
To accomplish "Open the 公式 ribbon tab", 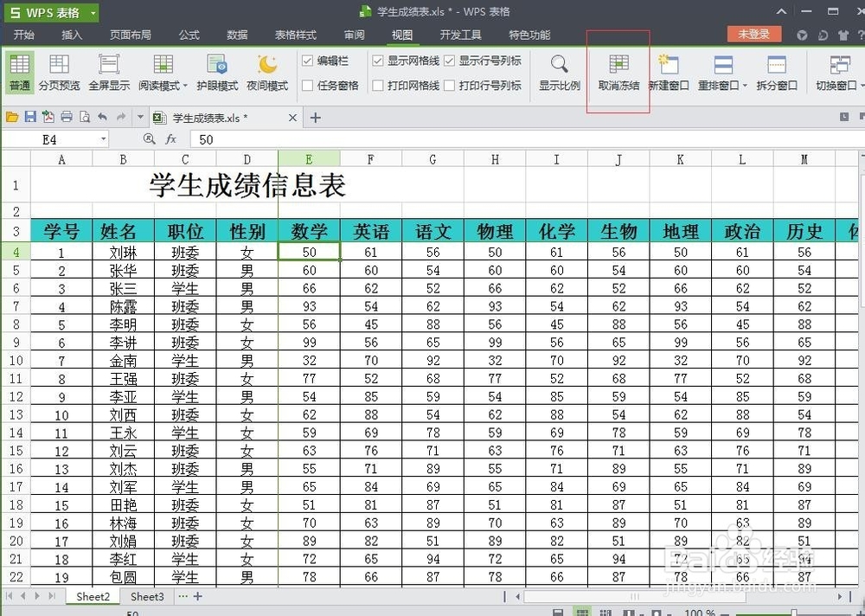I will tap(189, 35).
